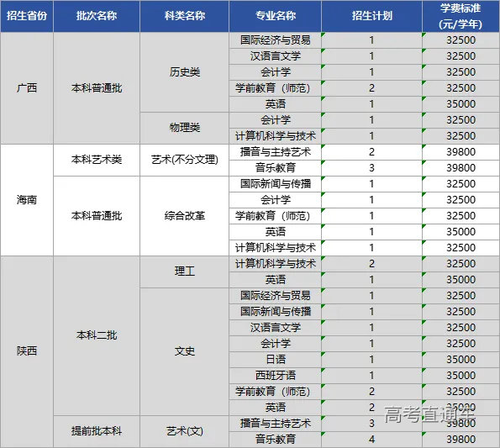Click the 专业名称 column header

click(x=275, y=16)
